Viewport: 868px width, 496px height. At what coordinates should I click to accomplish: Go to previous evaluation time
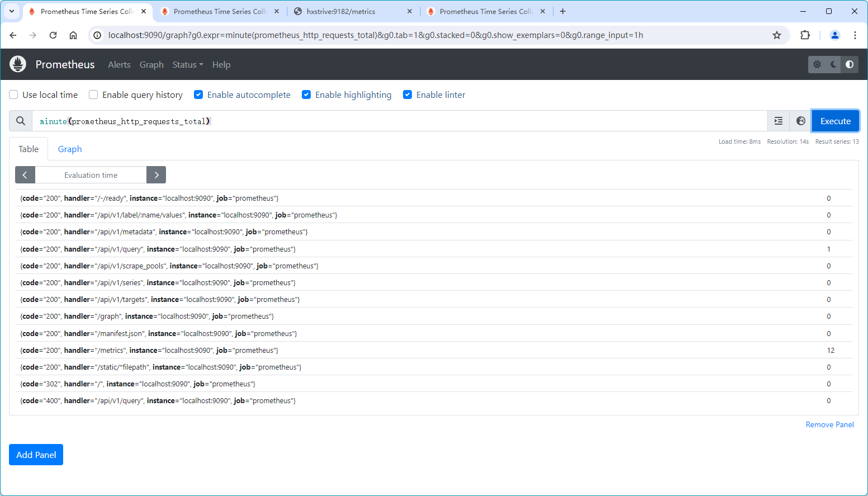pos(25,175)
